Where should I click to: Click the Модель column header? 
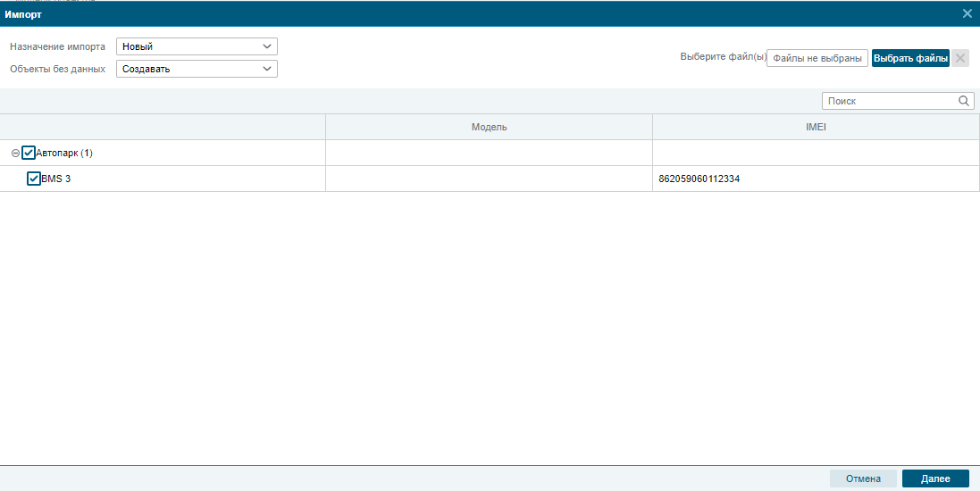[489, 127]
